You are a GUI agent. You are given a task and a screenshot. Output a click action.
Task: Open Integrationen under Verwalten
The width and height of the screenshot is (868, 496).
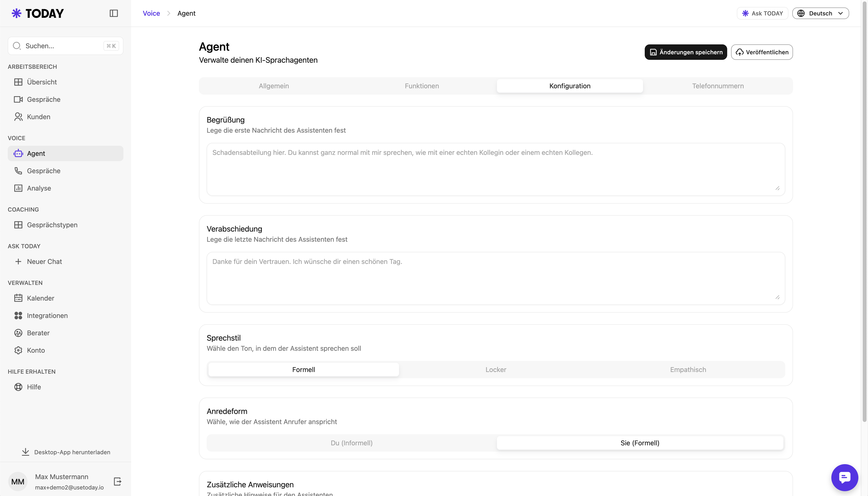65,316
